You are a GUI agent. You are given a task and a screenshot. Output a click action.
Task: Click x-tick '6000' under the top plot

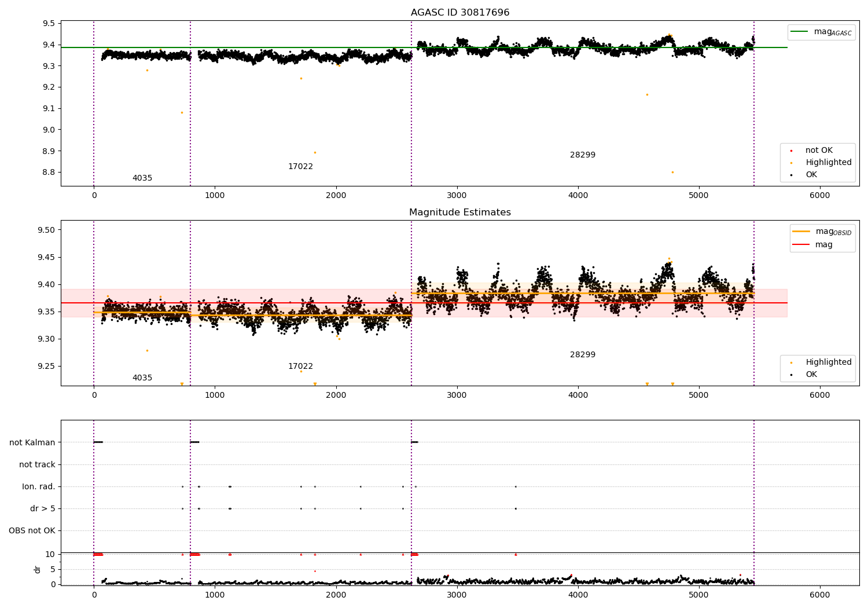820,196
